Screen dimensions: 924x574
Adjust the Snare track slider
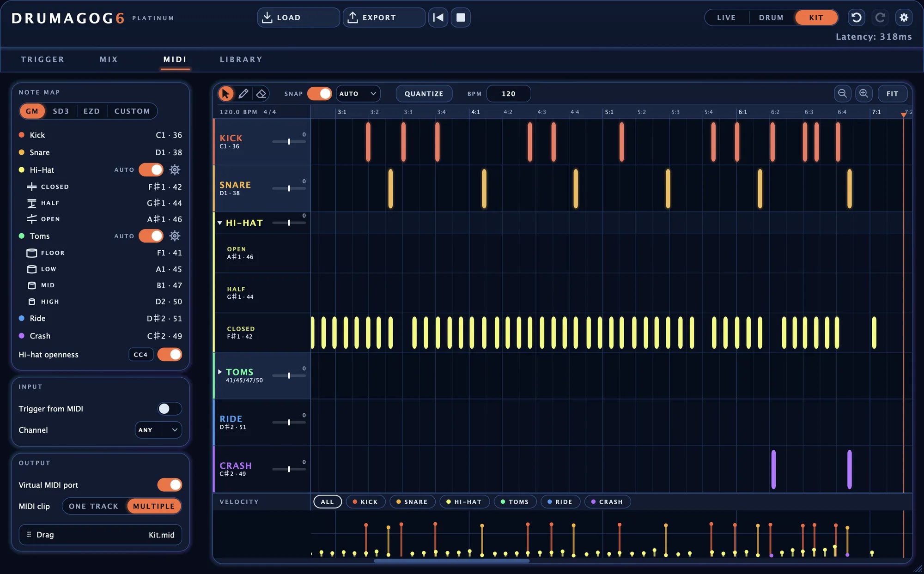click(289, 188)
